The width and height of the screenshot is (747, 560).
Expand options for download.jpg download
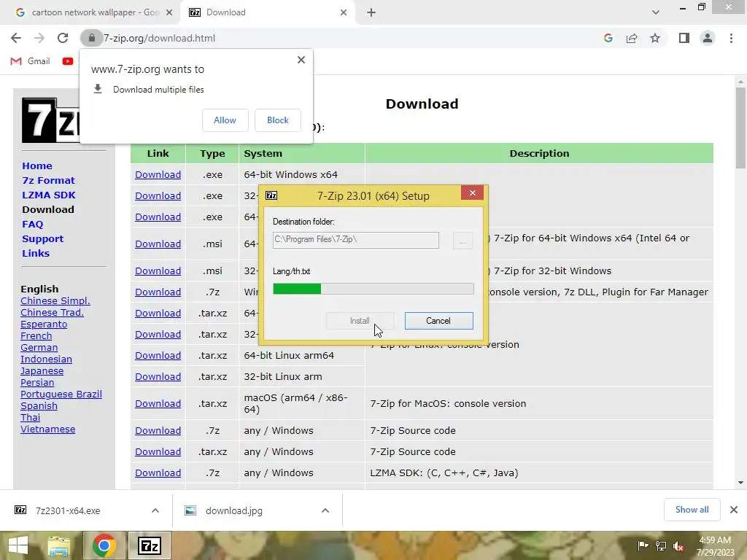tap(325, 510)
